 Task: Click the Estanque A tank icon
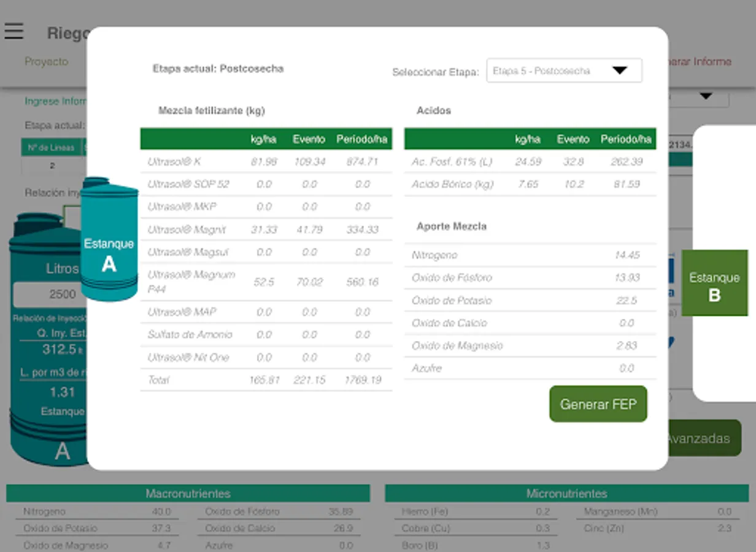[109, 240]
